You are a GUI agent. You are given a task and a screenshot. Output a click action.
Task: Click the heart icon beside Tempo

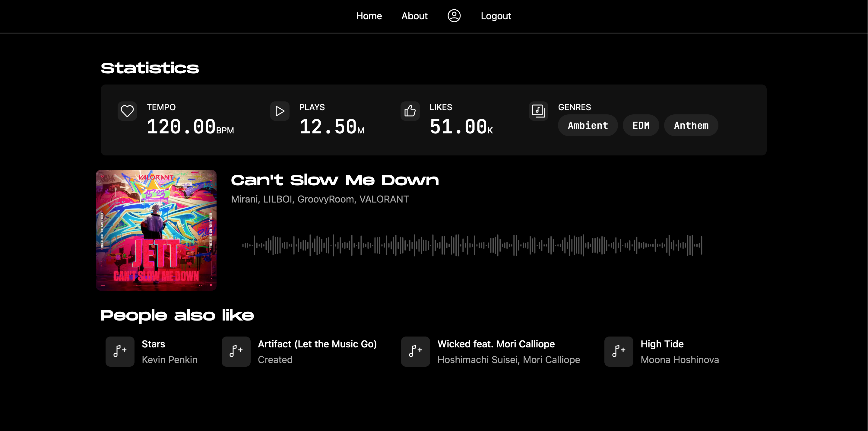(127, 111)
